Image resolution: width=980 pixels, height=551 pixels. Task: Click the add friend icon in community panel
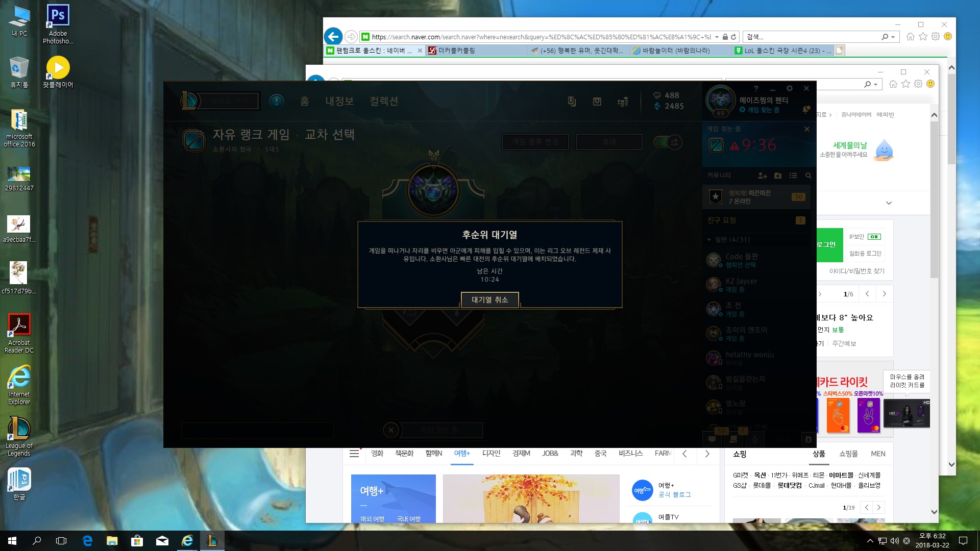[x=763, y=176]
